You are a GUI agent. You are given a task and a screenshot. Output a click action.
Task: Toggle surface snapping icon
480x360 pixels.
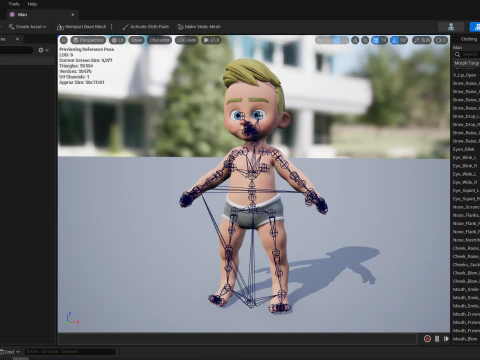[x=365, y=40]
